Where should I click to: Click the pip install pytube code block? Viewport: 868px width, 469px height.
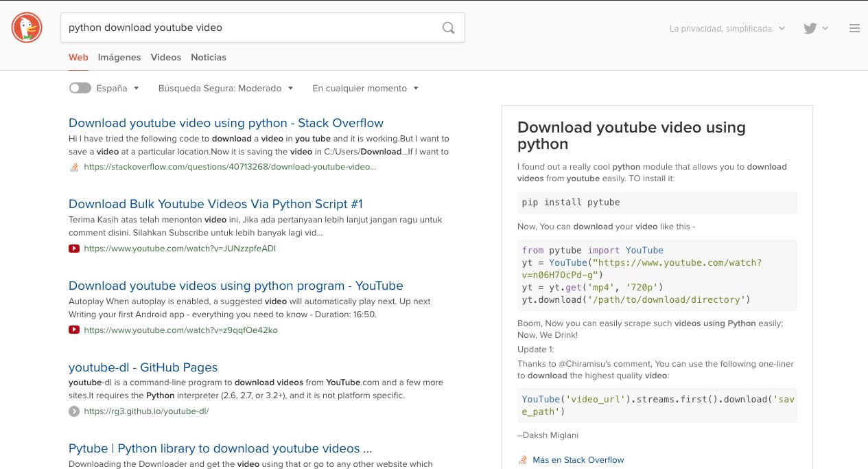click(657, 203)
